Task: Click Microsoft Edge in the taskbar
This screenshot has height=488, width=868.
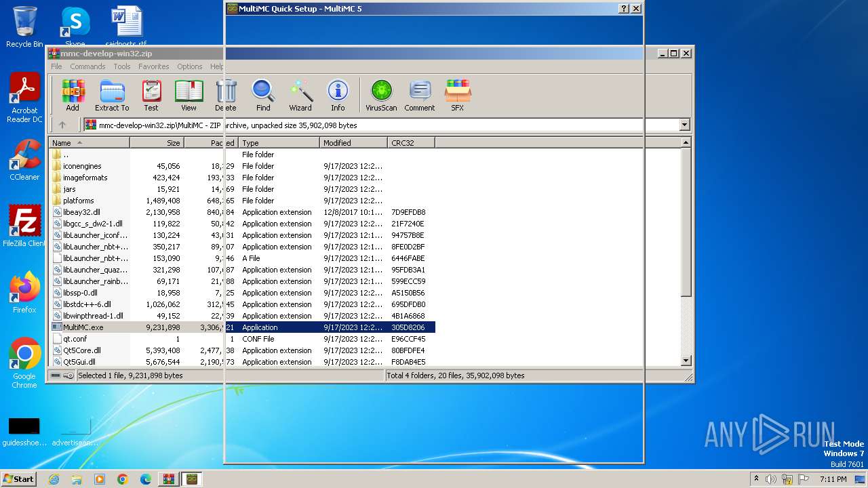Action: [146, 479]
